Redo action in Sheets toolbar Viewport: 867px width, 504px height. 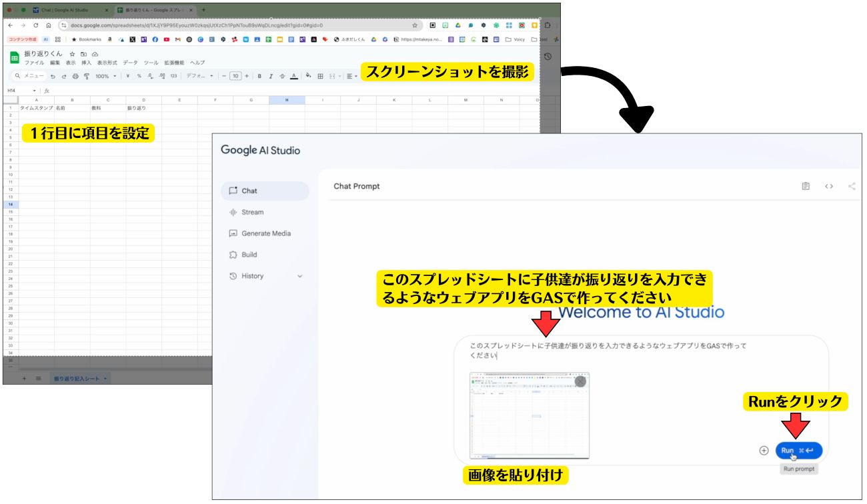[x=64, y=76]
